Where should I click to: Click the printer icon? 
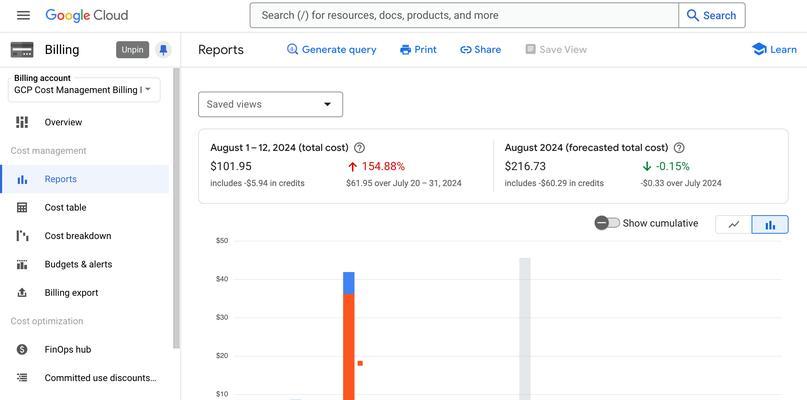[406, 49]
